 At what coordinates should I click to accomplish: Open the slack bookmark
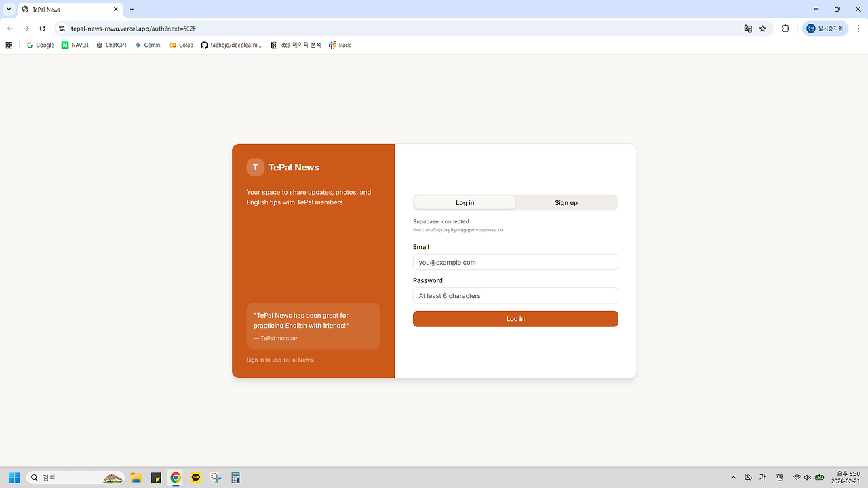click(340, 45)
